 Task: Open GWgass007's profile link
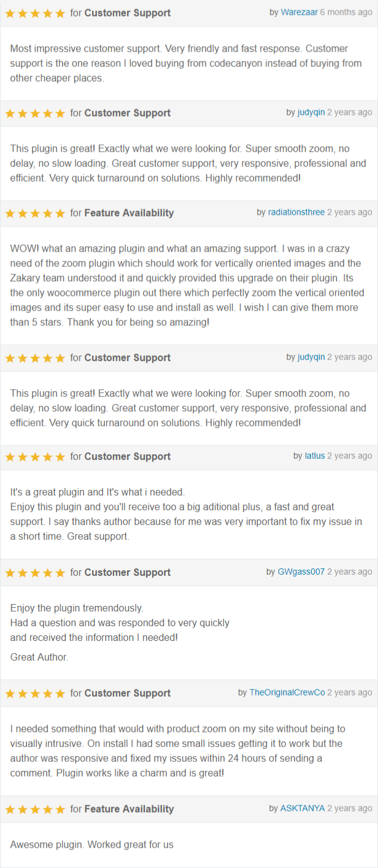click(x=301, y=572)
